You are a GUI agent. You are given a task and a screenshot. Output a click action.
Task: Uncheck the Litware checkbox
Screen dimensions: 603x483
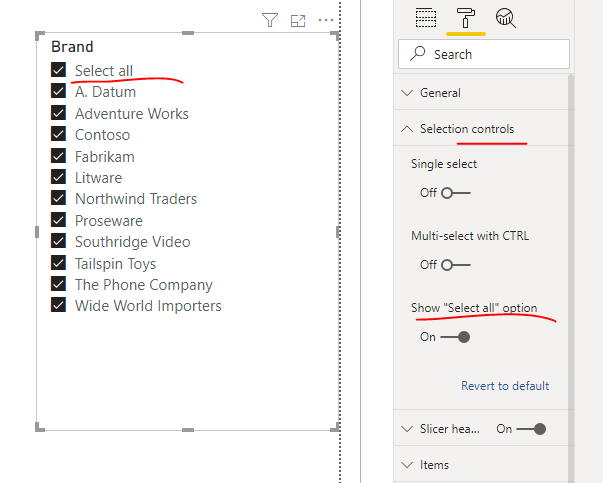click(x=58, y=177)
